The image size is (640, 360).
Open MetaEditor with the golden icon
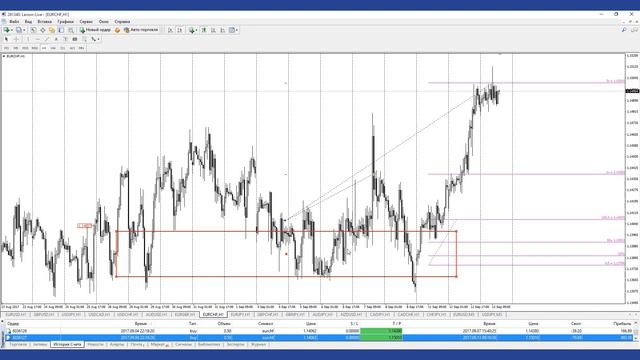(x=118, y=30)
